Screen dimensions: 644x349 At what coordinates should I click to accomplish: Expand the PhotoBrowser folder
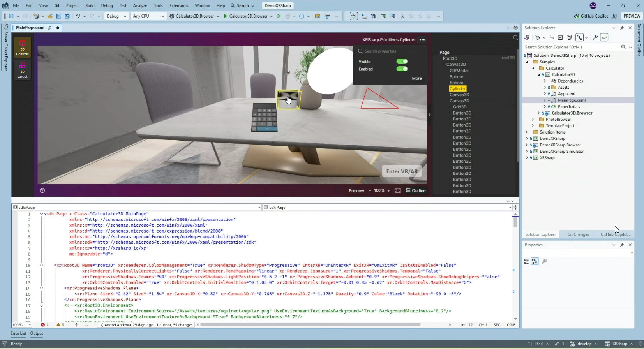click(x=533, y=120)
